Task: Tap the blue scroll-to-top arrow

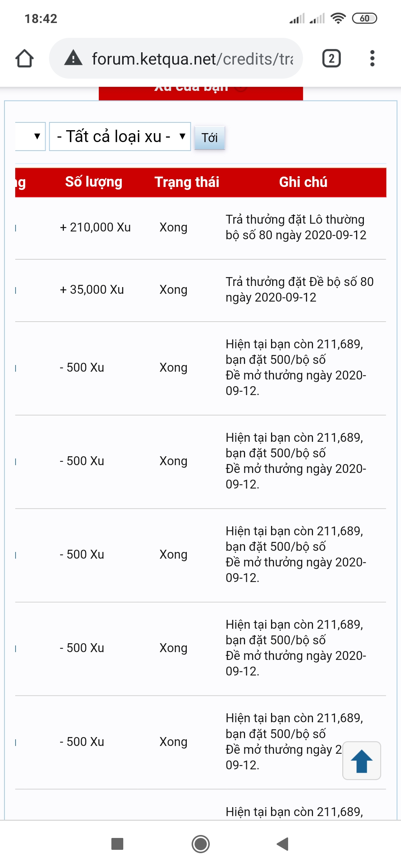Action: point(361,760)
